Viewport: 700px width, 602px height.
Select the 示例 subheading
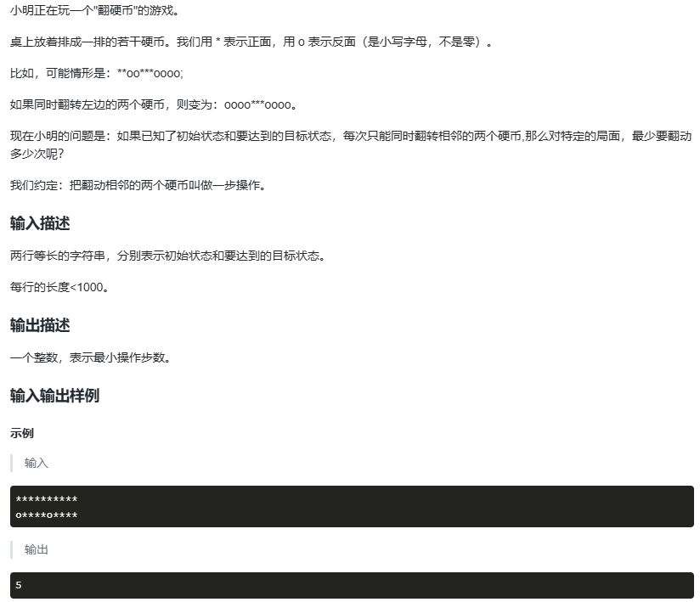[x=21, y=433]
